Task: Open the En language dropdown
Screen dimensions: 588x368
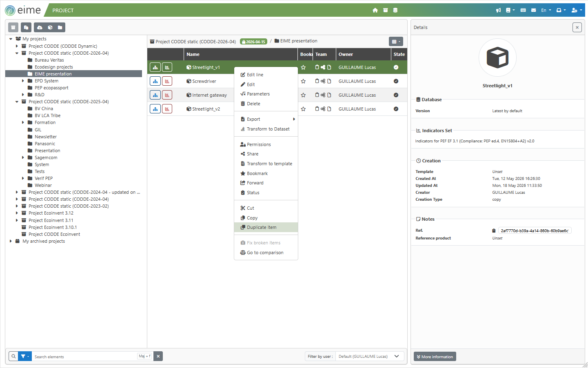Action: [x=546, y=10]
